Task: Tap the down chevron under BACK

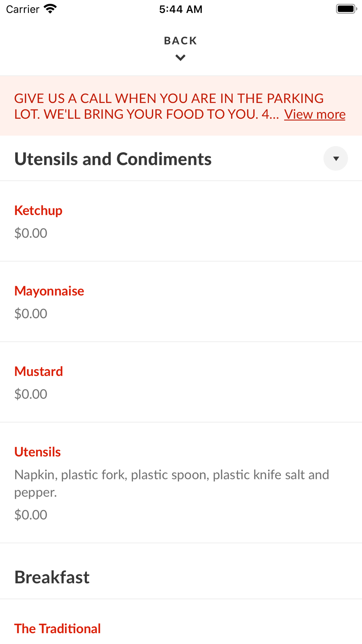Action: click(180, 57)
